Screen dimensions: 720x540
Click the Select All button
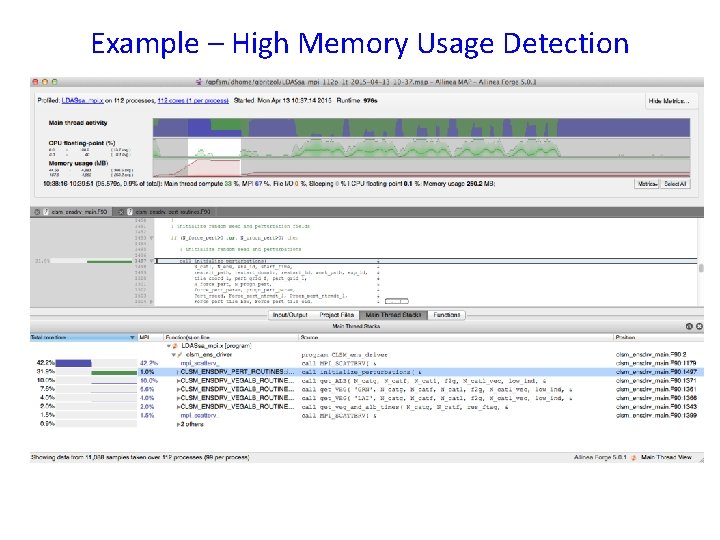pos(675,184)
